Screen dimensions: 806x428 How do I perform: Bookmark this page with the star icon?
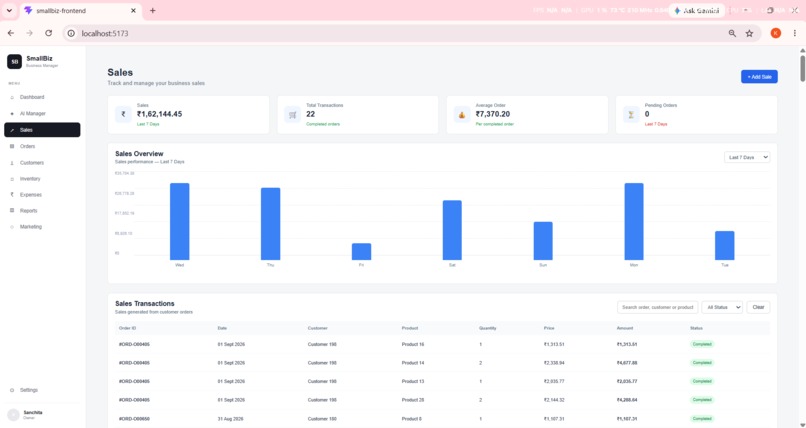(749, 33)
